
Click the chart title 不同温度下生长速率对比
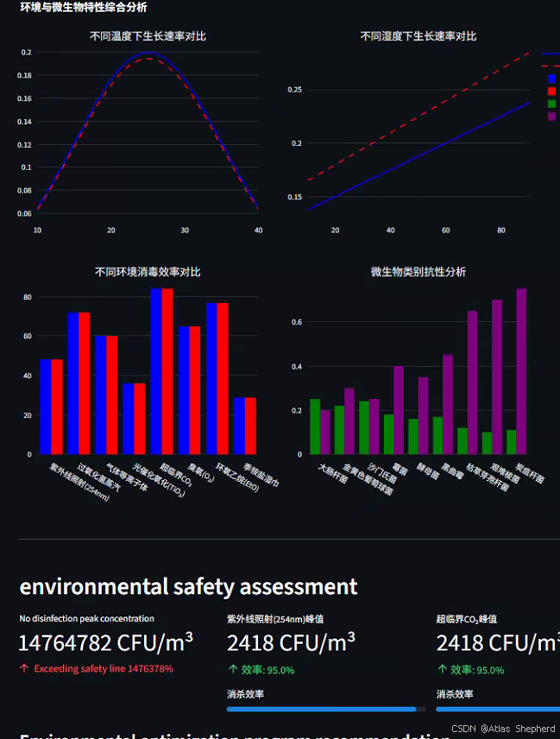pos(148,36)
